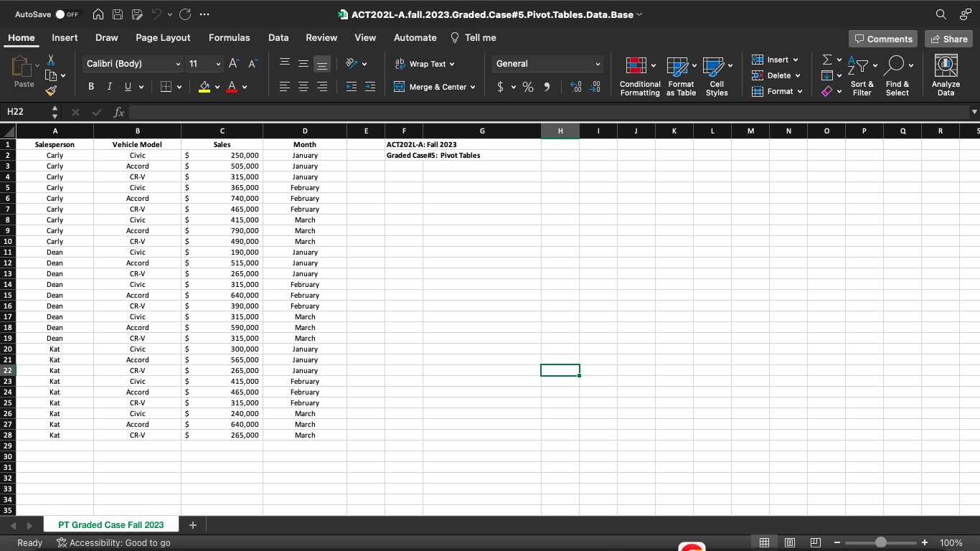The height and width of the screenshot is (551, 980).
Task: Expand the Wrap Text dropdown arrow
Action: pyautogui.click(x=452, y=65)
